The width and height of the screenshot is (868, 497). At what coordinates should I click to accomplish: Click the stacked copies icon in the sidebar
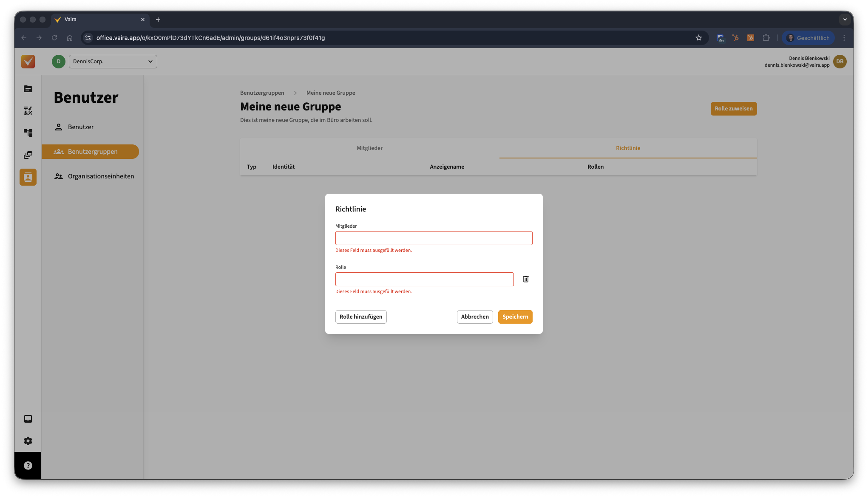pos(28,155)
